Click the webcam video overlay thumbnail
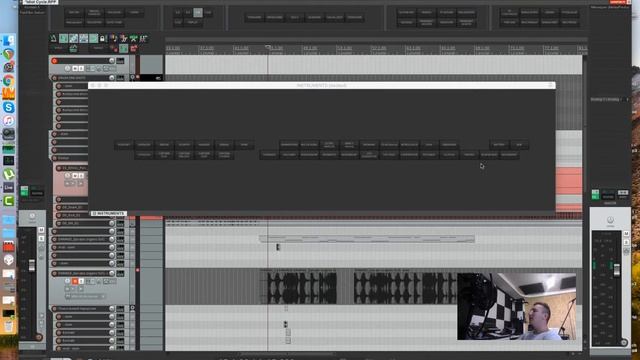This screenshot has width=640, height=360. pyautogui.click(x=516, y=307)
